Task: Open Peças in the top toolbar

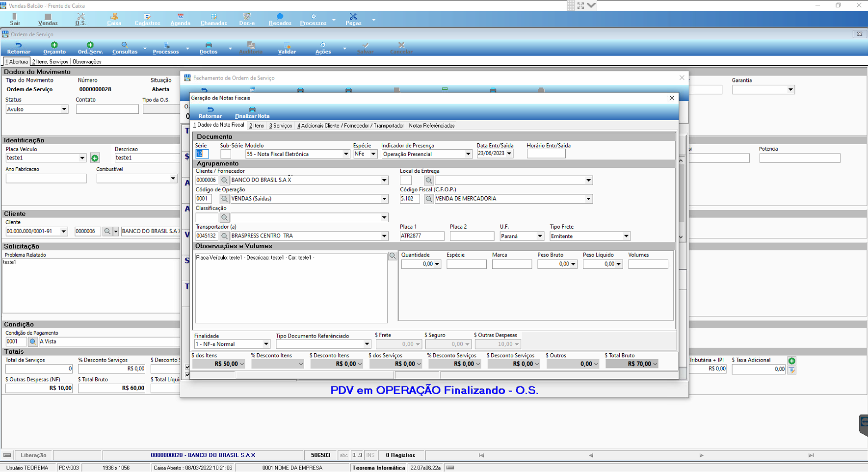Action: click(353, 19)
